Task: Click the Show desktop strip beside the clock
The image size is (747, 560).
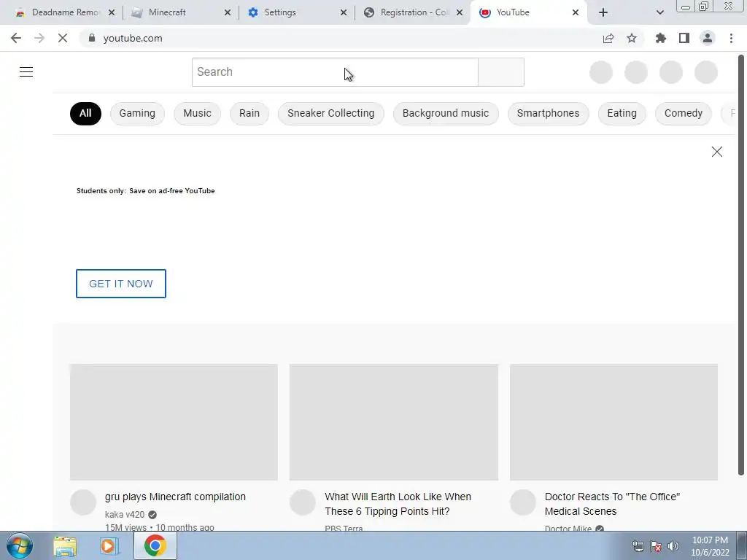Action: (742, 546)
